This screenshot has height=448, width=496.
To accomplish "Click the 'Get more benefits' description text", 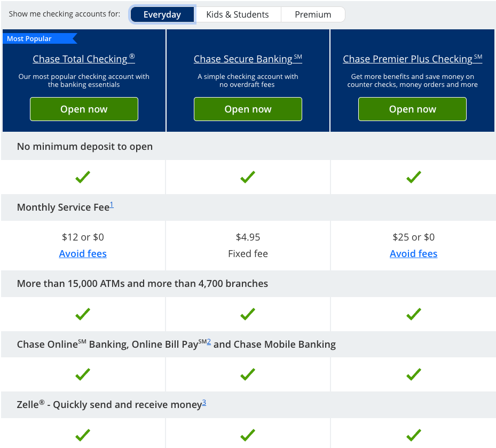I will tap(413, 81).
